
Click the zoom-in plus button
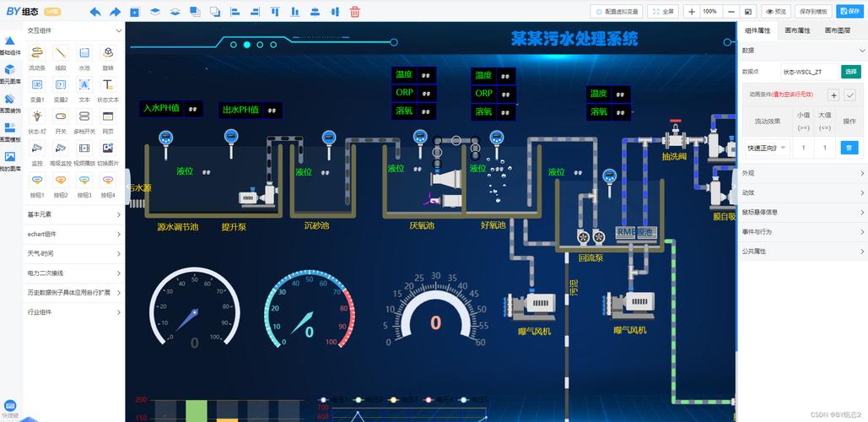[692, 11]
